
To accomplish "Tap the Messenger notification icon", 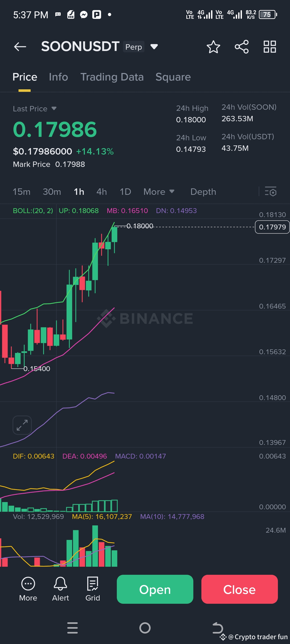I will pos(84,14).
